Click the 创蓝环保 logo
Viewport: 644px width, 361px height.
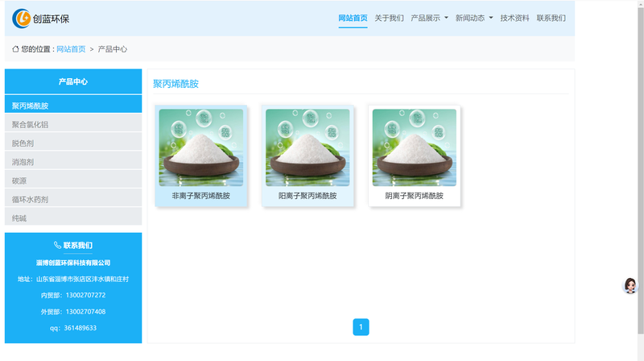41,19
